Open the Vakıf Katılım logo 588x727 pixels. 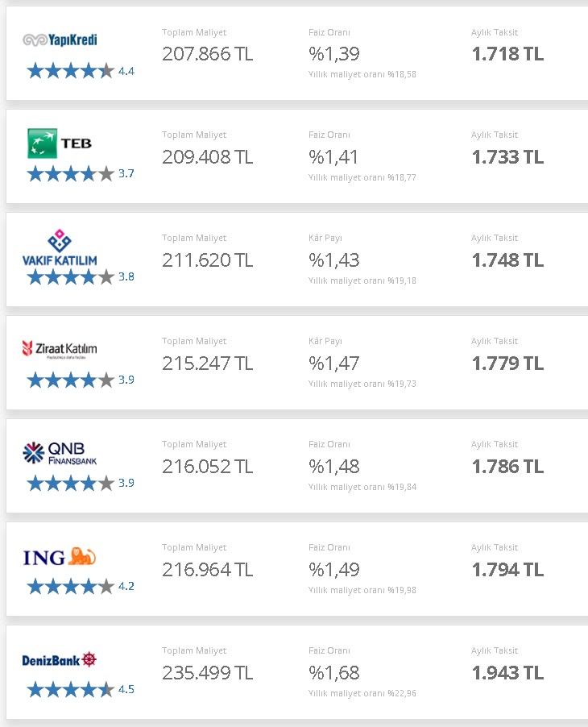click(x=60, y=247)
